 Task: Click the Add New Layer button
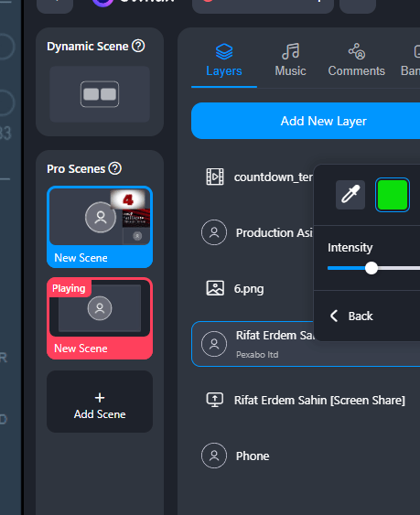tap(306, 121)
